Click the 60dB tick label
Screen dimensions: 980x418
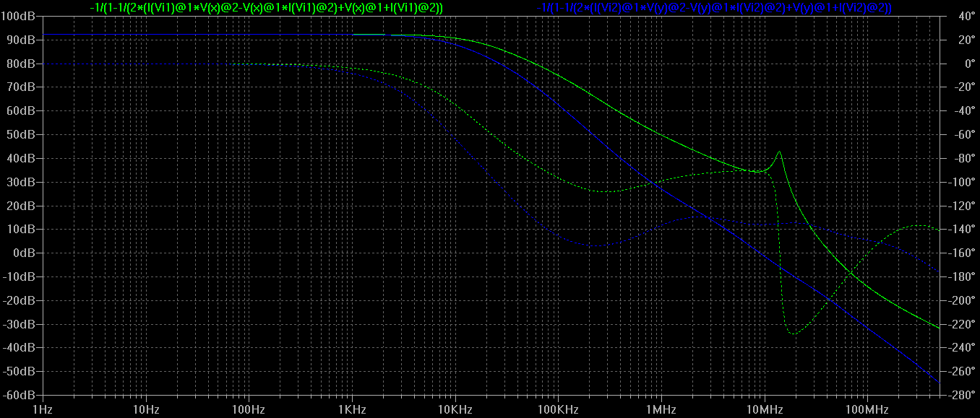21,110
